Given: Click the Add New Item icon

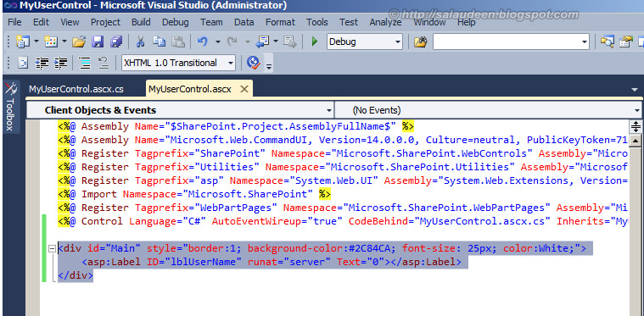Looking at the screenshot, I should (51, 42).
